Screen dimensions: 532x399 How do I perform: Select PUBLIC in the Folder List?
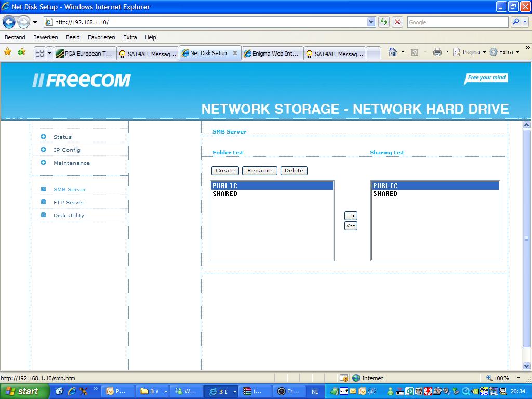pos(272,185)
